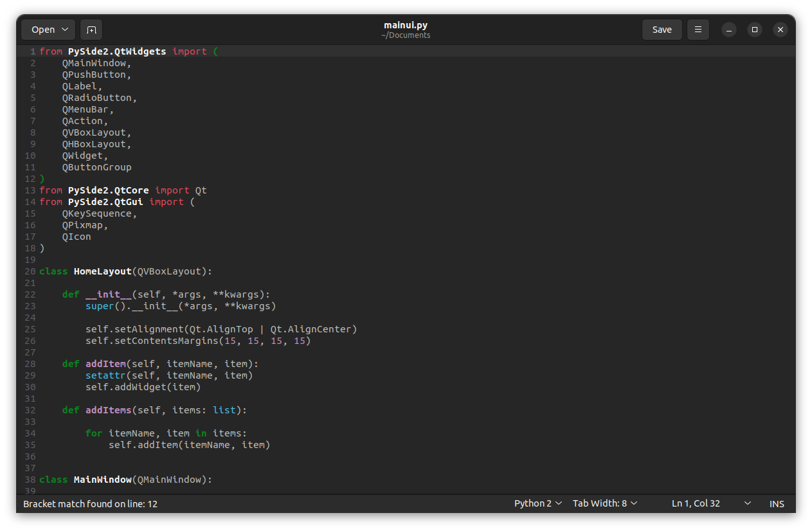812x531 pixels.
Task: Open the hamburger menu
Action: pos(698,30)
